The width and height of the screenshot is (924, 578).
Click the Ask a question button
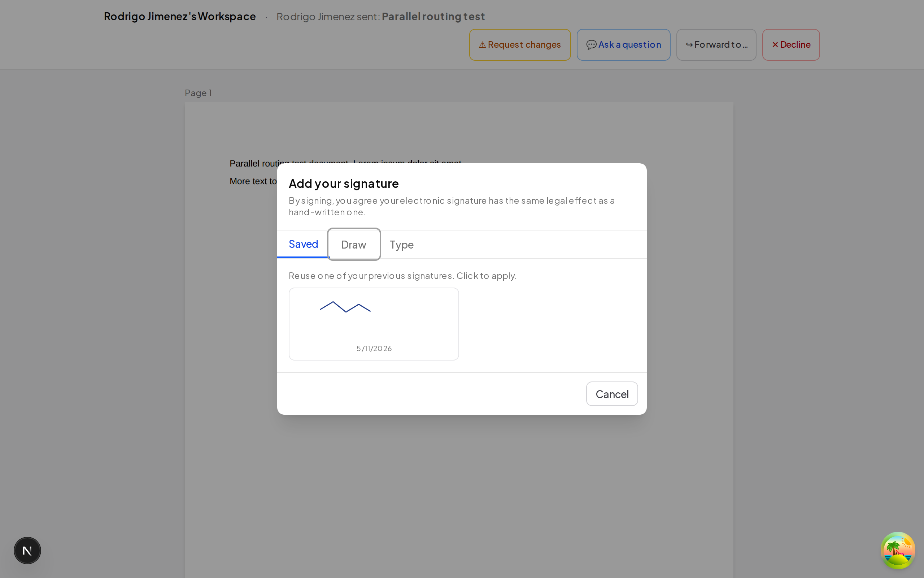623,45
